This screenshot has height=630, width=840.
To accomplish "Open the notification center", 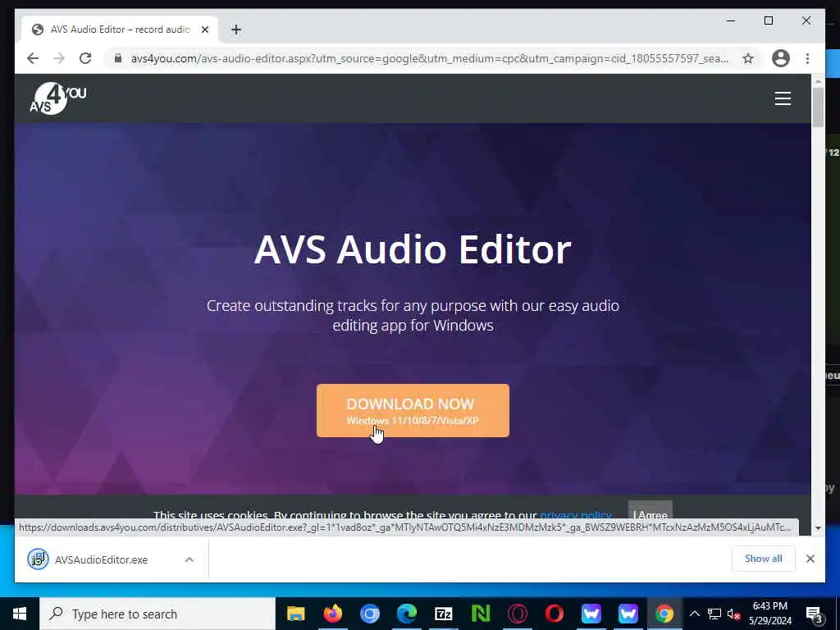I will click(815, 614).
